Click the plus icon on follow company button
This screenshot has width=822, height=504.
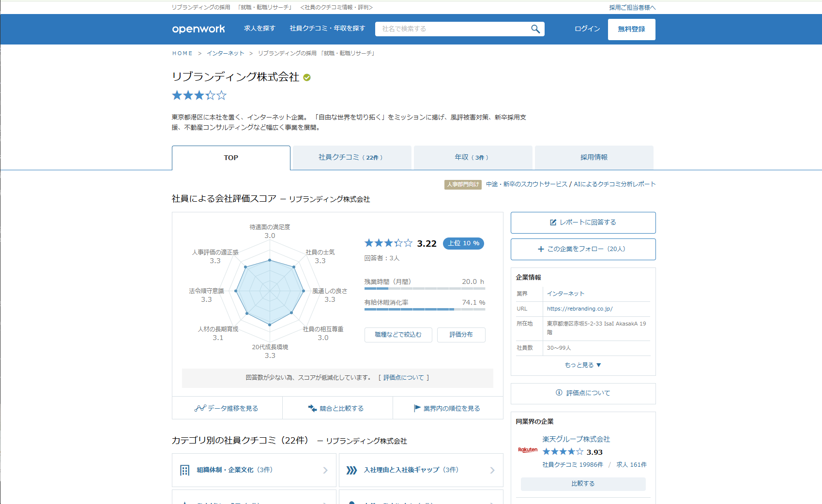tap(541, 249)
